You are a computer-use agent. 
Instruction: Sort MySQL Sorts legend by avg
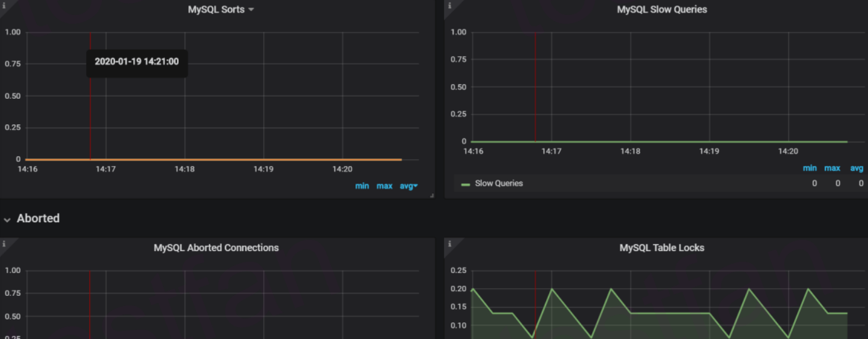coord(408,186)
